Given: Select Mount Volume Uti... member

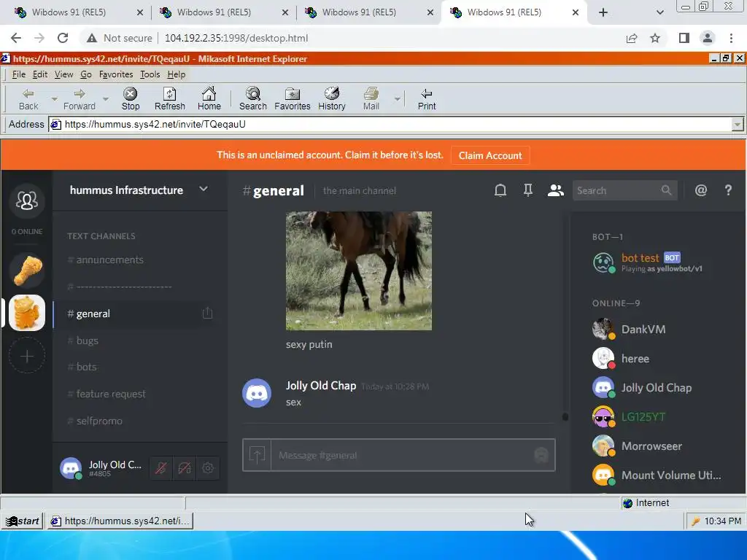Looking at the screenshot, I should point(657,475).
